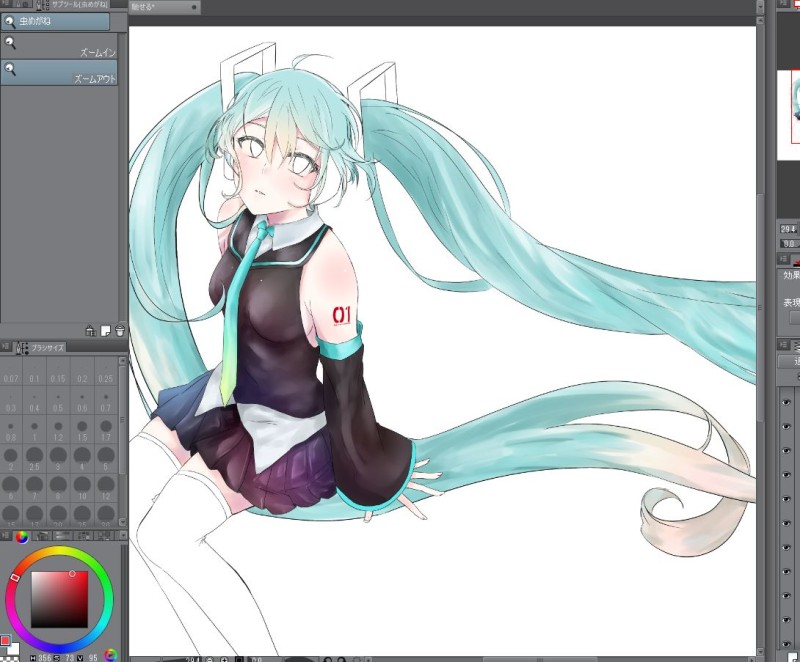Delete sub tool with the trash icon
This screenshot has height=662, width=800.
120,331
